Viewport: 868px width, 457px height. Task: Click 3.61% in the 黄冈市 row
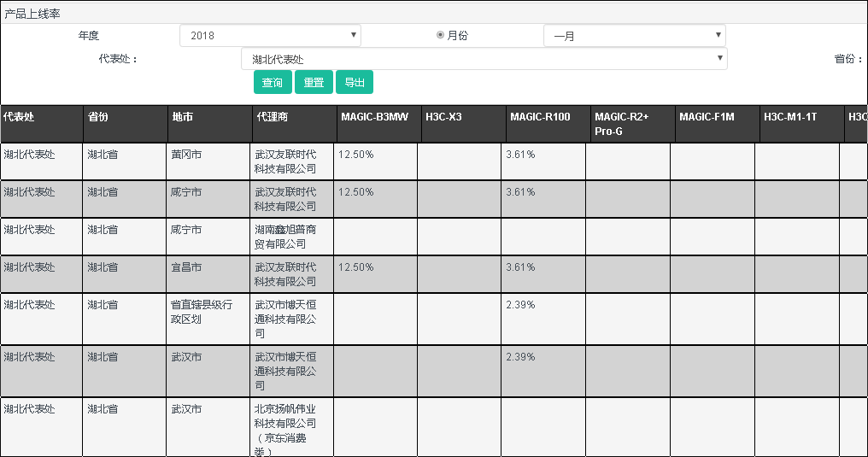pos(520,155)
